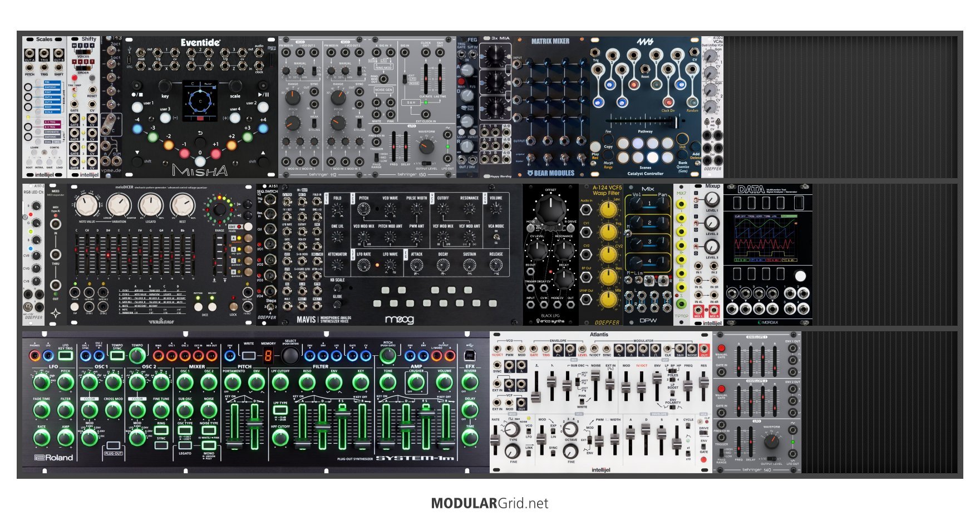Screen dimensions: 980x515
Task: Click Misha's scale encoder knob
Action: [x=235, y=86]
